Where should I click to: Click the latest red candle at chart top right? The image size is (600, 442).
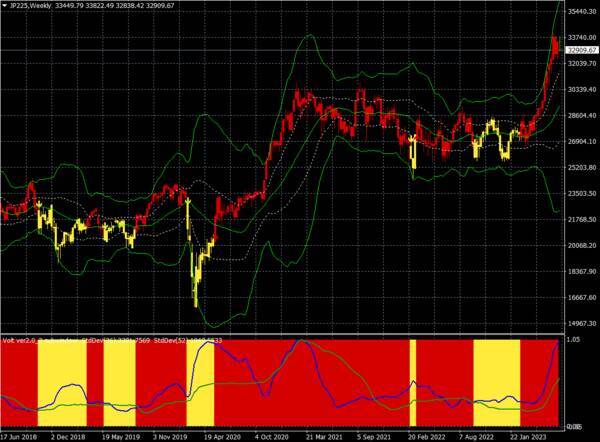click(x=555, y=45)
